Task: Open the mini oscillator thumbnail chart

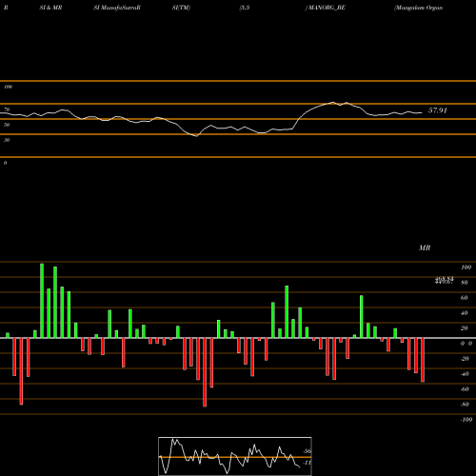Action: tap(235, 456)
